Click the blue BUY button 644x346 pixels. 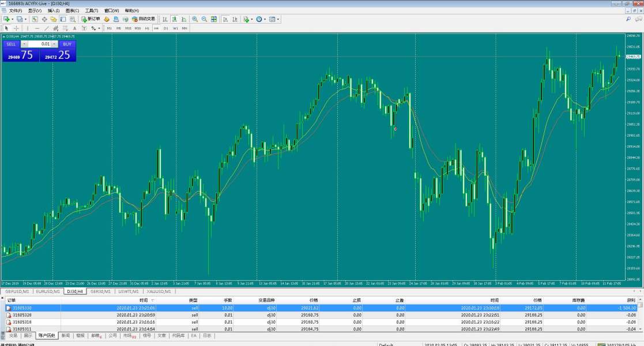point(67,44)
